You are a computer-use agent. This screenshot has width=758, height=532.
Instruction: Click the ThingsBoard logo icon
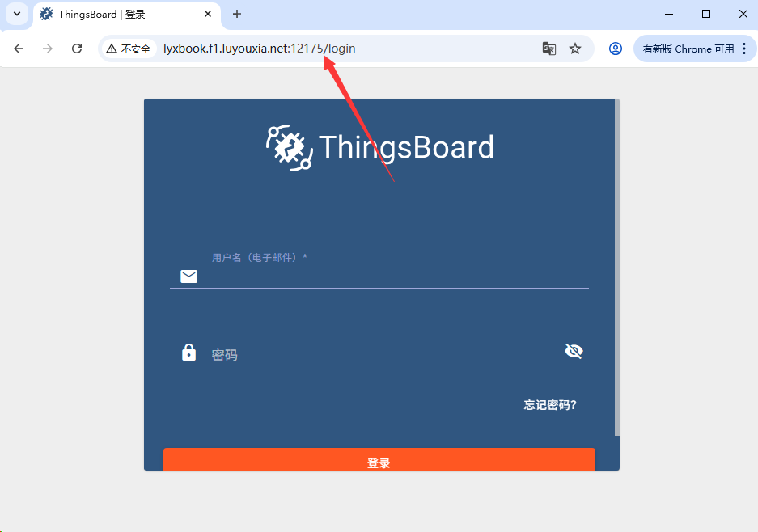tap(290, 148)
